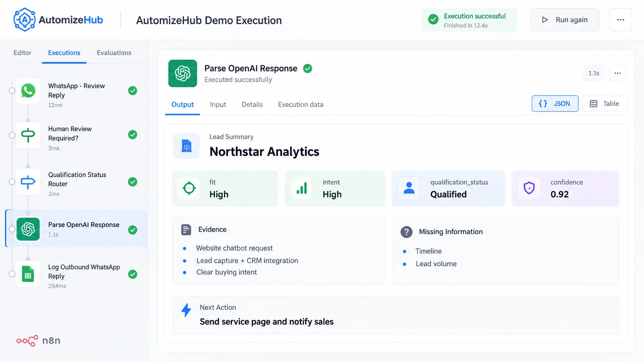Viewport: 644px width, 362px height.
Task: Click the confidence value 0.92
Action: coord(560,194)
